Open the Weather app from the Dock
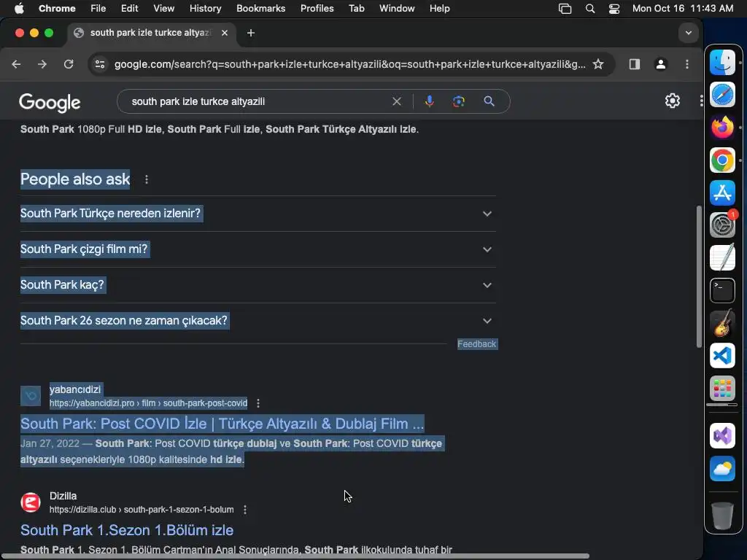This screenshot has height=560, width=747. click(722, 469)
